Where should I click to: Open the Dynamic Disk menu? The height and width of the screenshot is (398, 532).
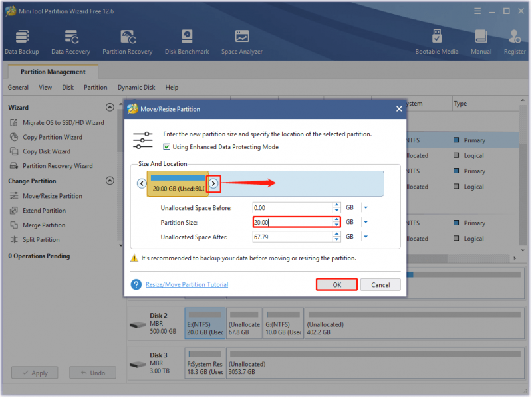[x=136, y=88]
